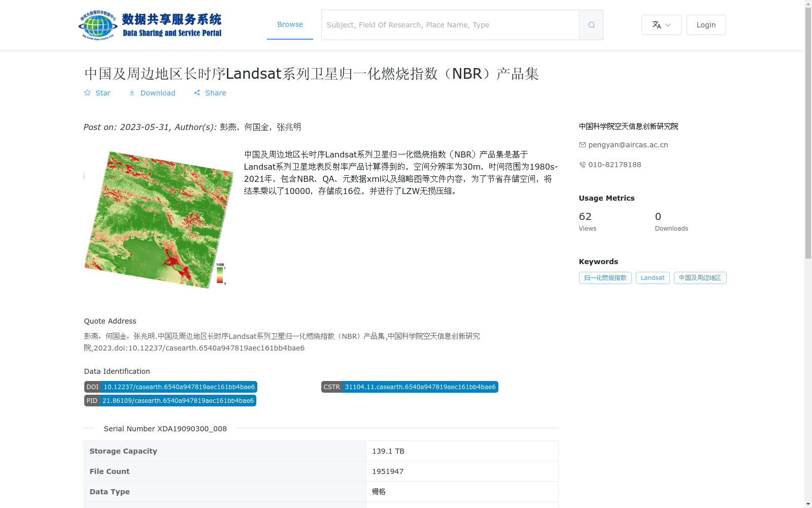The image size is (812, 508).
Task: Click the page vertical scrollbar thumb
Action: tap(808, 134)
